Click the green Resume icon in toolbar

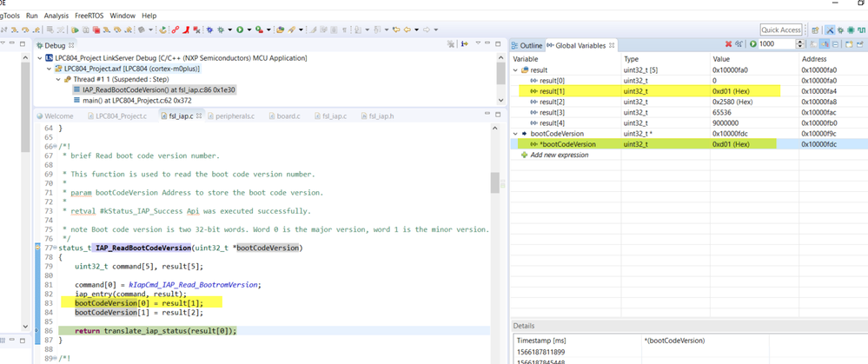[76, 30]
